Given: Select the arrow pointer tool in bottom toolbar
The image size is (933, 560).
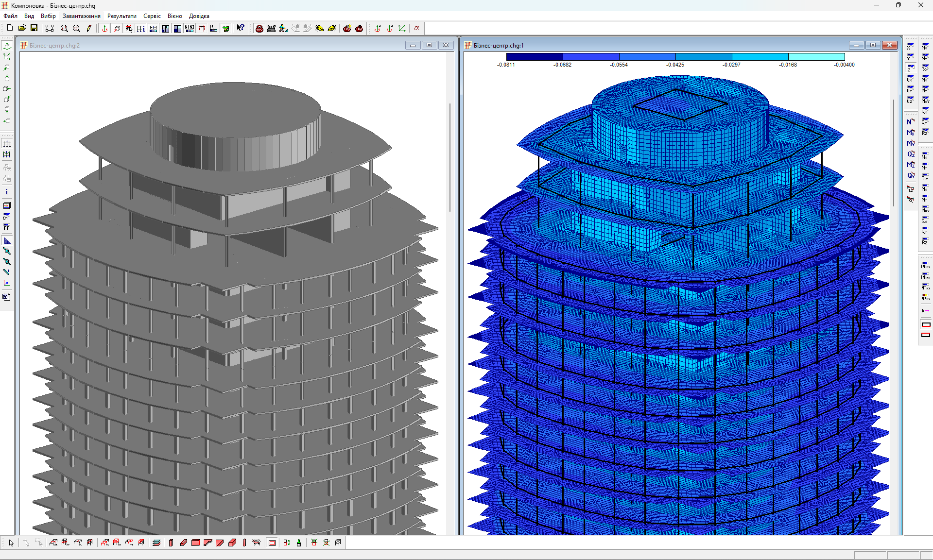Looking at the screenshot, I should (11, 543).
